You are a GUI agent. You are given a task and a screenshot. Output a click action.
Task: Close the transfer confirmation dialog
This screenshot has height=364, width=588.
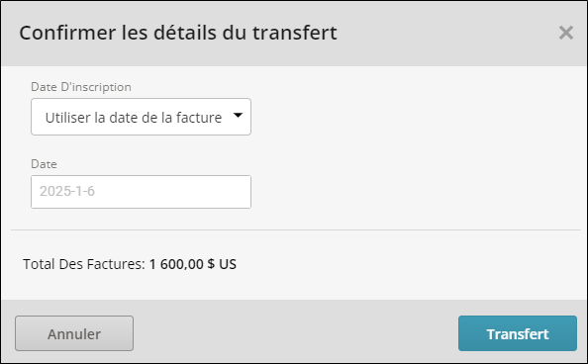pyautogui.click(x=566, y=33)
